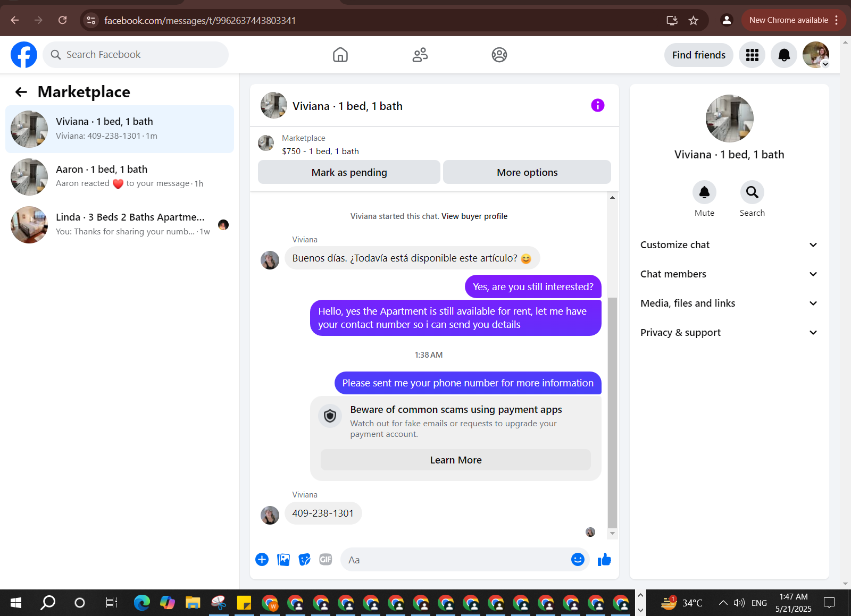
Task: Open Windows Search magnifier on the taskbar
Action: [48, 603]
